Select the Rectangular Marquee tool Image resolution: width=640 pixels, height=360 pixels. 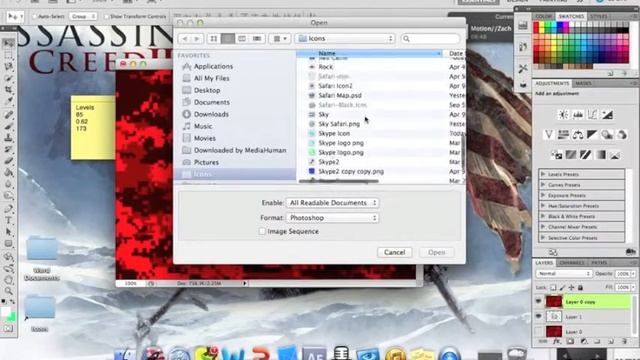8,55
